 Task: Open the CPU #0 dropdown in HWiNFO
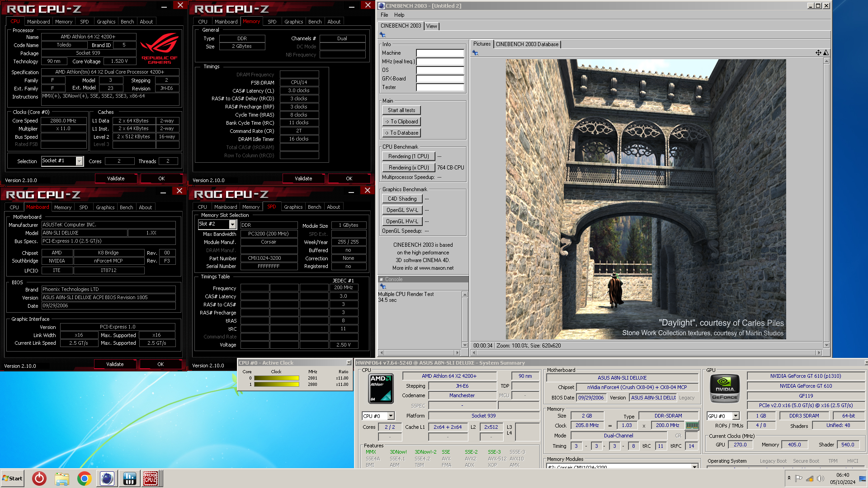(391, 416)
